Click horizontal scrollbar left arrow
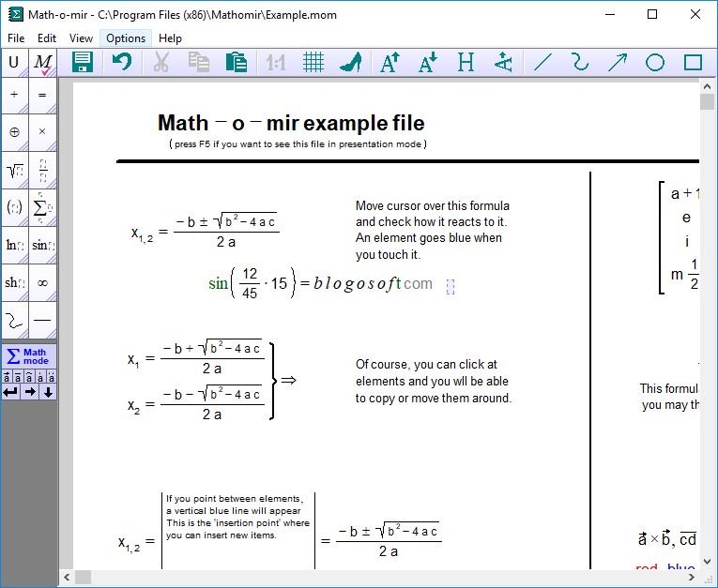 point(67,577)
